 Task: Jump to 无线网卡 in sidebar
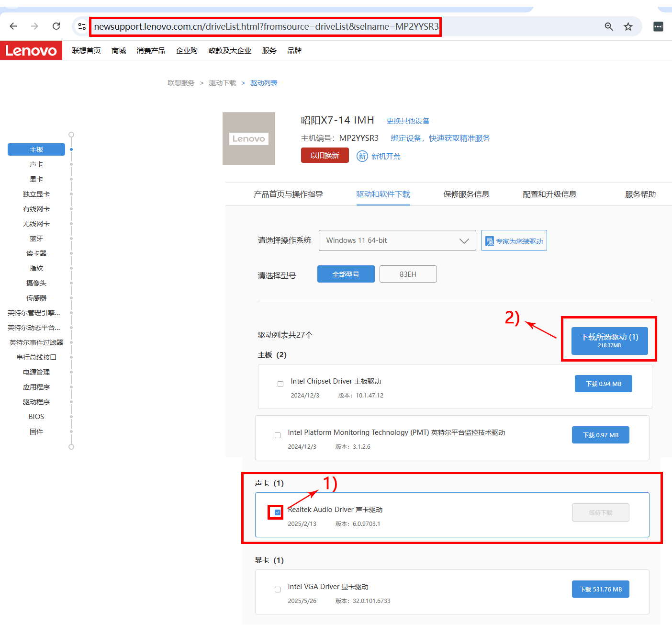[x=36, y=224]
